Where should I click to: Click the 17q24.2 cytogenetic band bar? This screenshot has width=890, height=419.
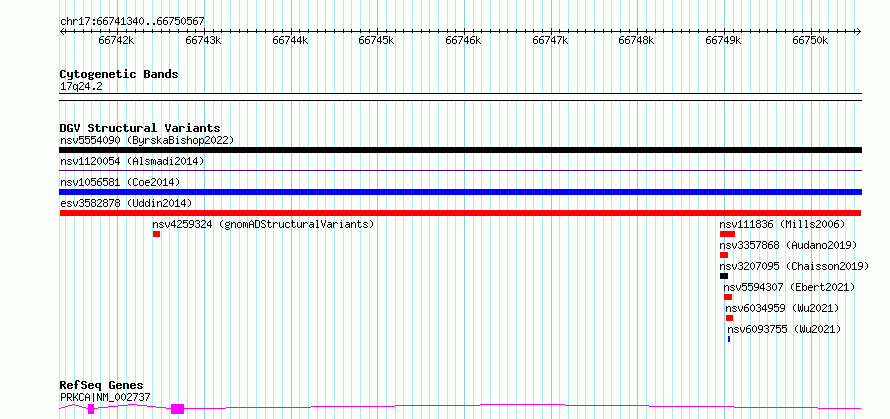(x=460, y=97)
